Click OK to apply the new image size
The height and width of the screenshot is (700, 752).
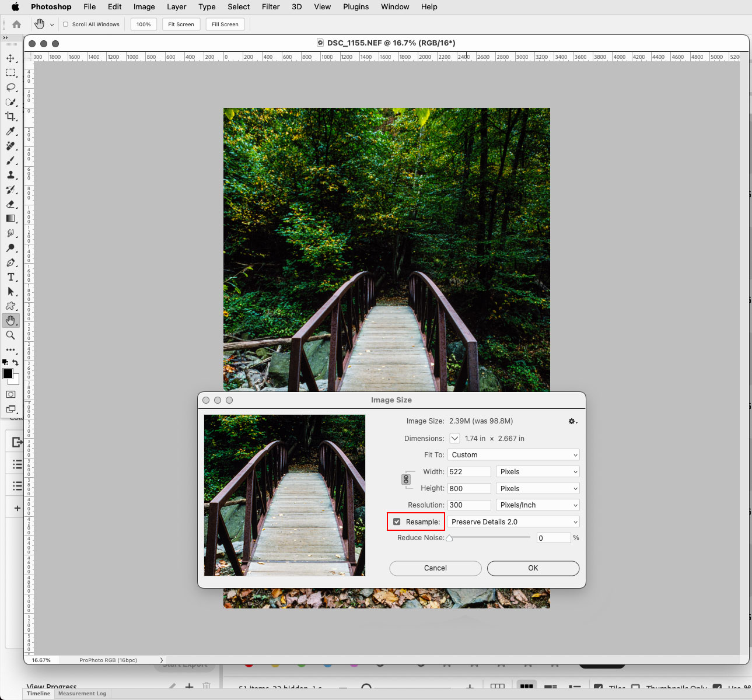click(532, 568)
